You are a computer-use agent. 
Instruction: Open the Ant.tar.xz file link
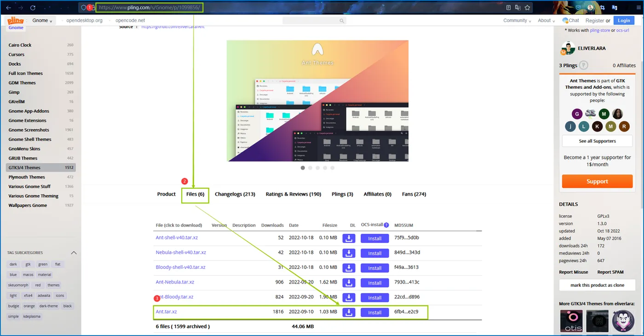click(166, 312)
